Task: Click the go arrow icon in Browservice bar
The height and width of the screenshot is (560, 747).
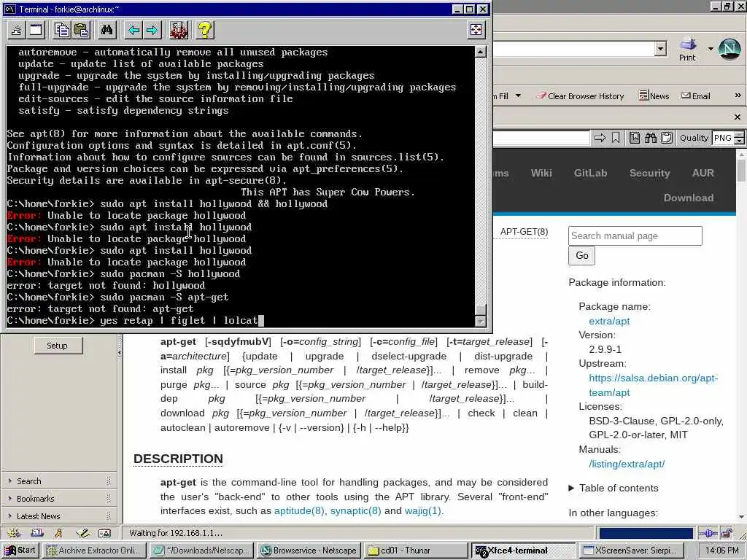Action: click(x=600, y=138)
